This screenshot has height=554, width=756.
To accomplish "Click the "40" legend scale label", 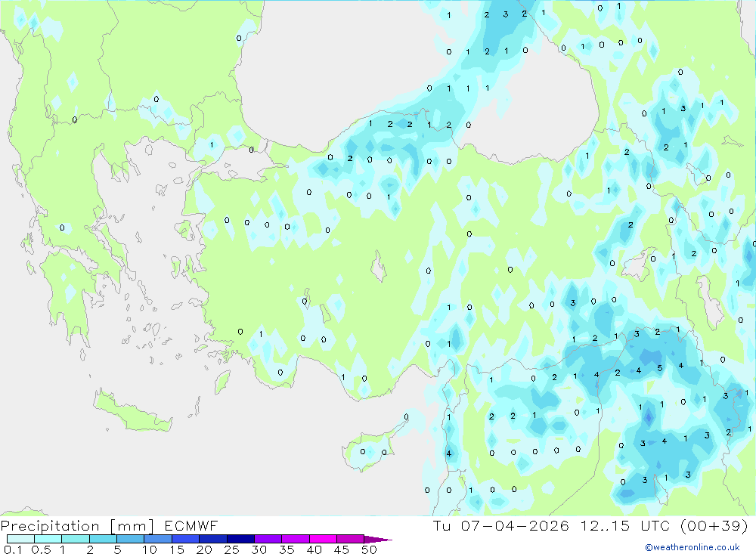I will click(x=314, y=549).
